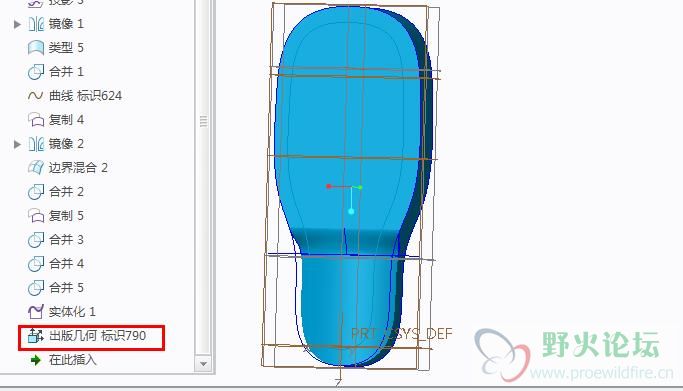Click the PRT_CSYS_DEF label in viewport
The height and width of the screenshot is (391, 683).
tap(402, 334)
